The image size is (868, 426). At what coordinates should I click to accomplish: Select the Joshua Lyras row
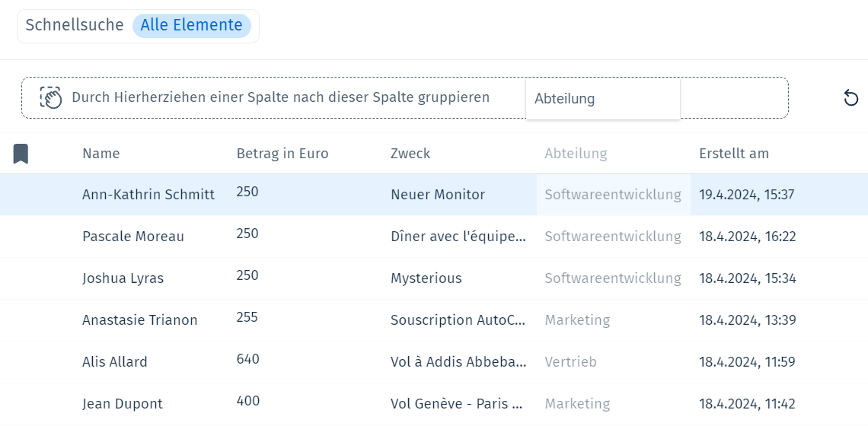click(434, 278)
